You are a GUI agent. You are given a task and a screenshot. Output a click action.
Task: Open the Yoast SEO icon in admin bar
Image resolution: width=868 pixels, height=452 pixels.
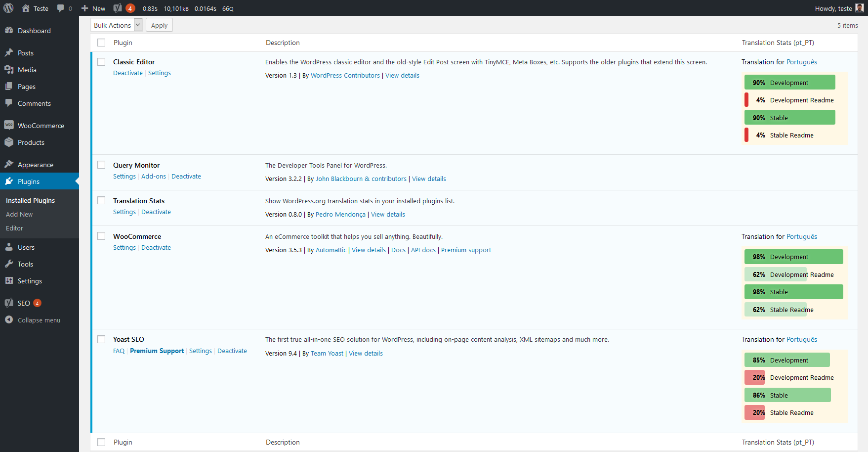pos(118,8)
